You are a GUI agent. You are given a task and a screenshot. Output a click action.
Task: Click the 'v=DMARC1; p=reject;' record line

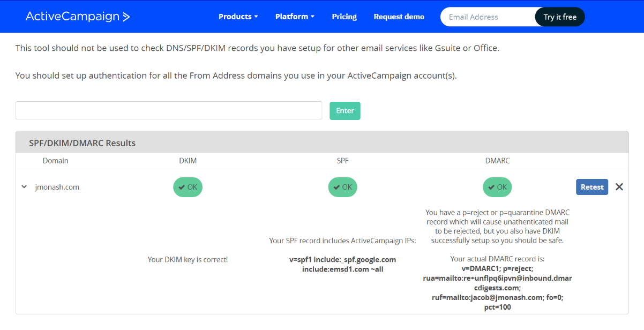click(x=497, y=268)
